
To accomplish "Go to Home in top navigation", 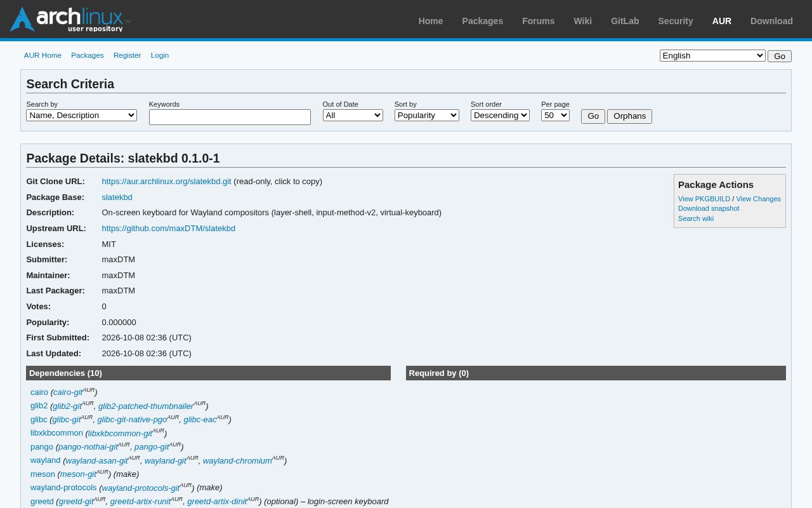I will point(431,21).
